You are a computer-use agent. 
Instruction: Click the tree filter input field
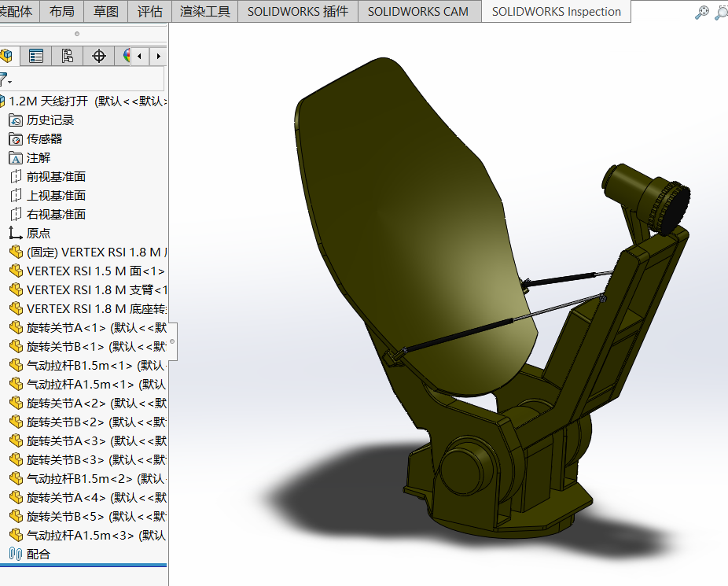tap(88, 79)
